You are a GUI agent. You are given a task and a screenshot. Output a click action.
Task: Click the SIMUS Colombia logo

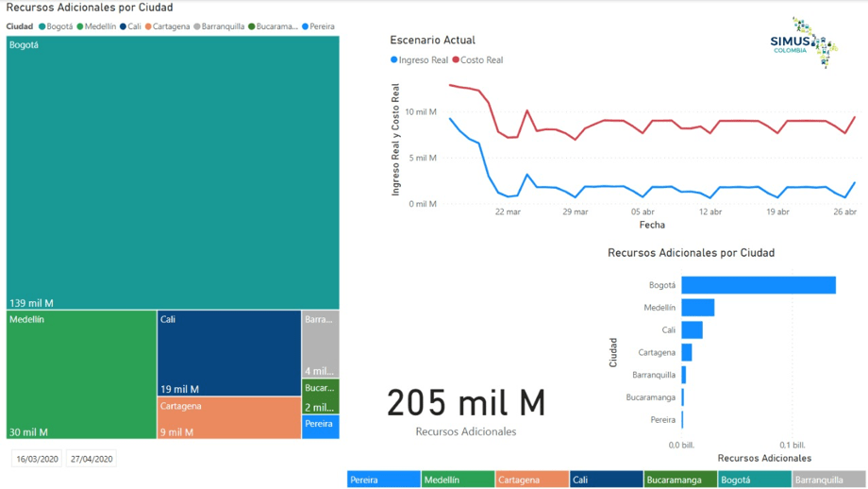click(x=802, y=42)
